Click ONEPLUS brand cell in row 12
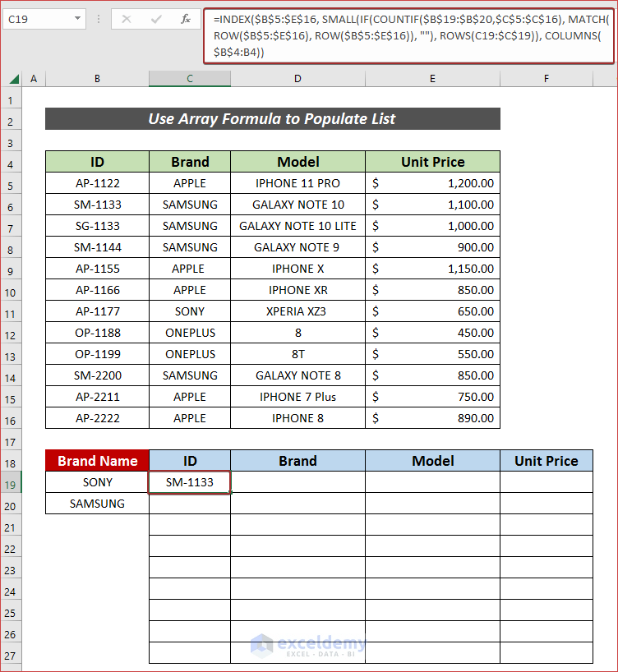The height and width of the screenshot is (672, 618). tap(190, 333)
